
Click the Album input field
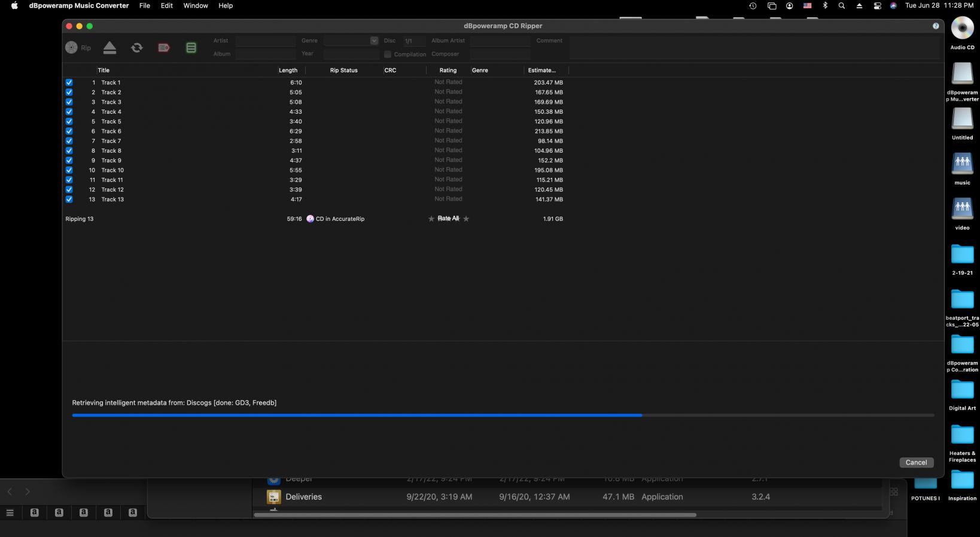tap(265, 54)
